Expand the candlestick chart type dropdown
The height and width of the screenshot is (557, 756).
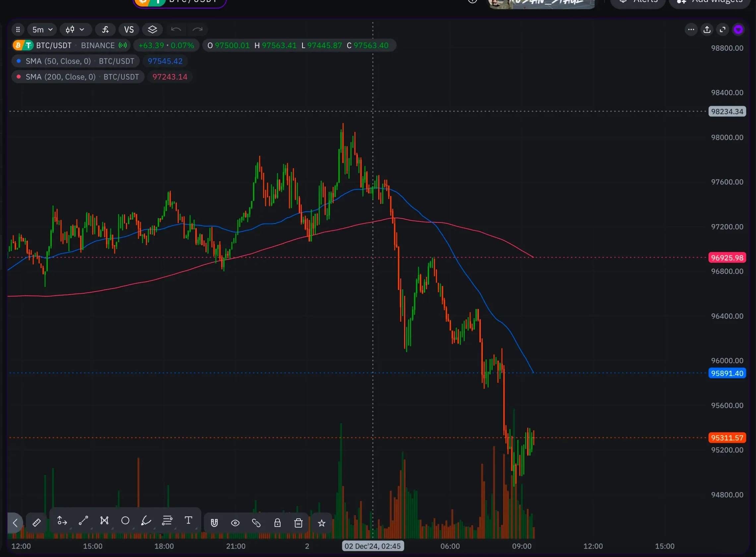[x=75, y=30]
